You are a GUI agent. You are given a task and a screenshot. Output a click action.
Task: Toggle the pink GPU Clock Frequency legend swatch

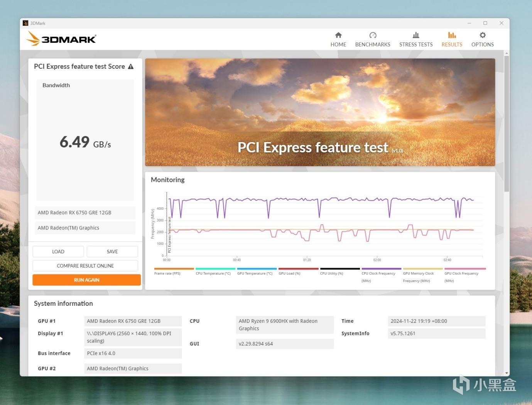point(465,269)
